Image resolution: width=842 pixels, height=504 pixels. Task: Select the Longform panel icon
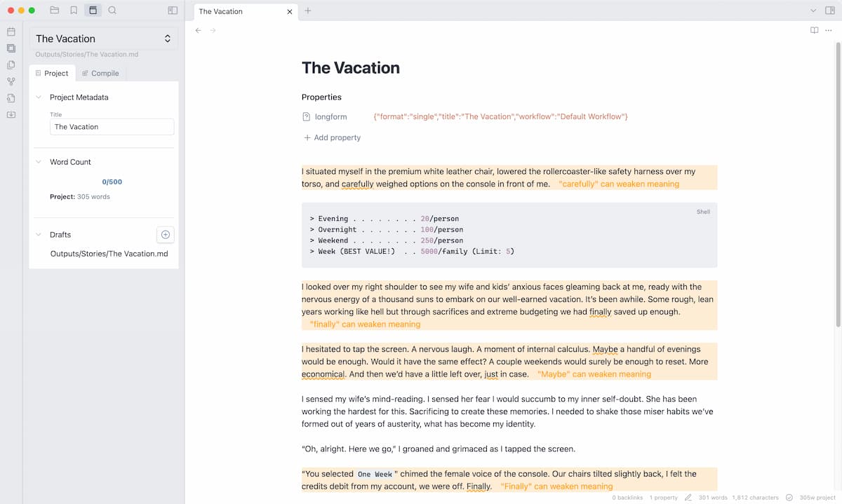93,11
